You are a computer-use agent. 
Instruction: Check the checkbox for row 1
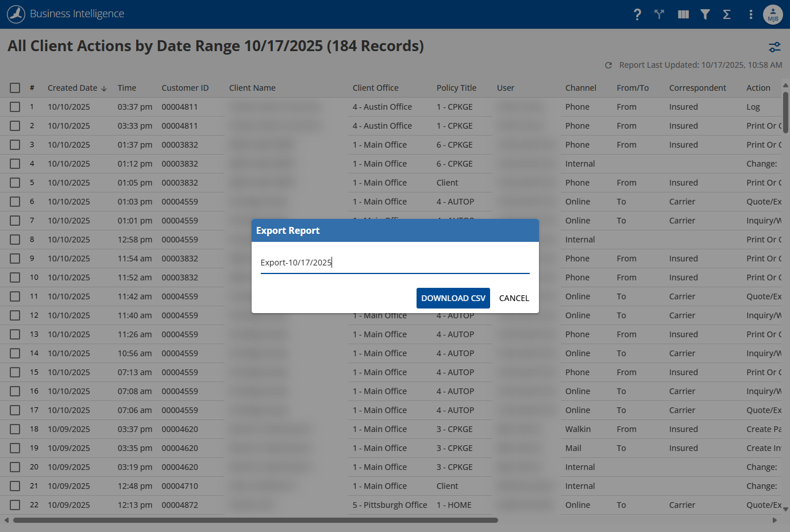[15, 107]
